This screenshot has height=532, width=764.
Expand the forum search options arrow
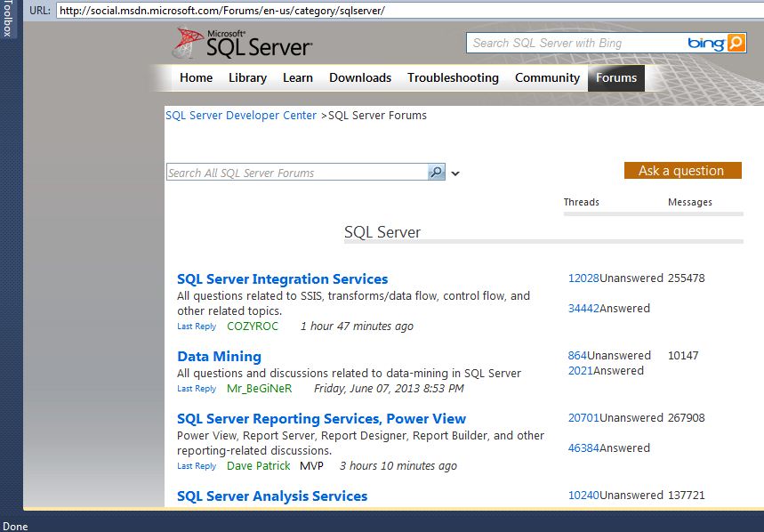click(x=455, y=173)
